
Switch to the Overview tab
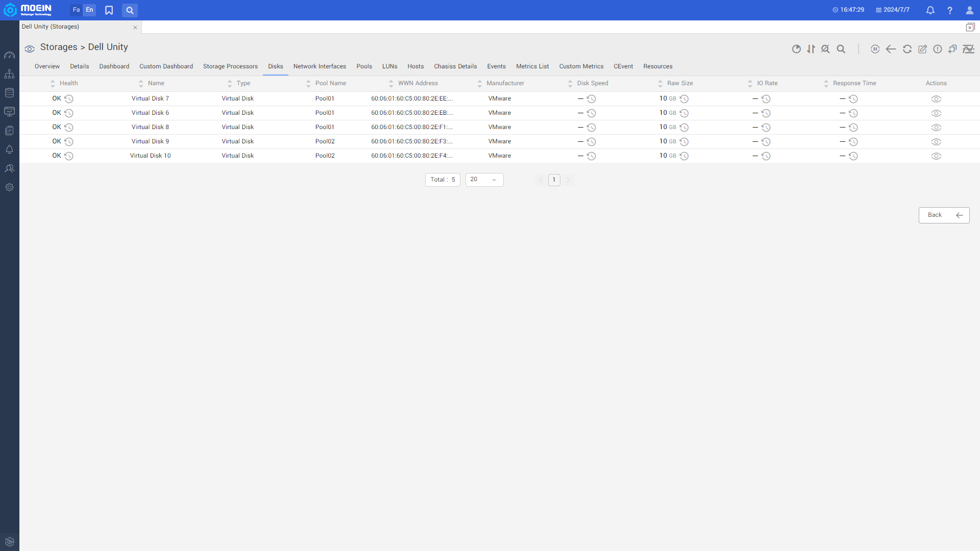tap(47, 66)
